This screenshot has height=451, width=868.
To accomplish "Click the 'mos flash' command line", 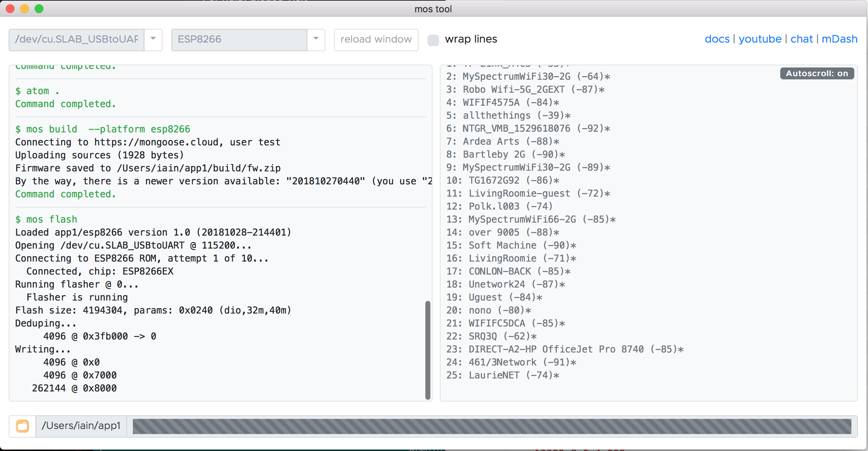I will click(x=46, y=219).
